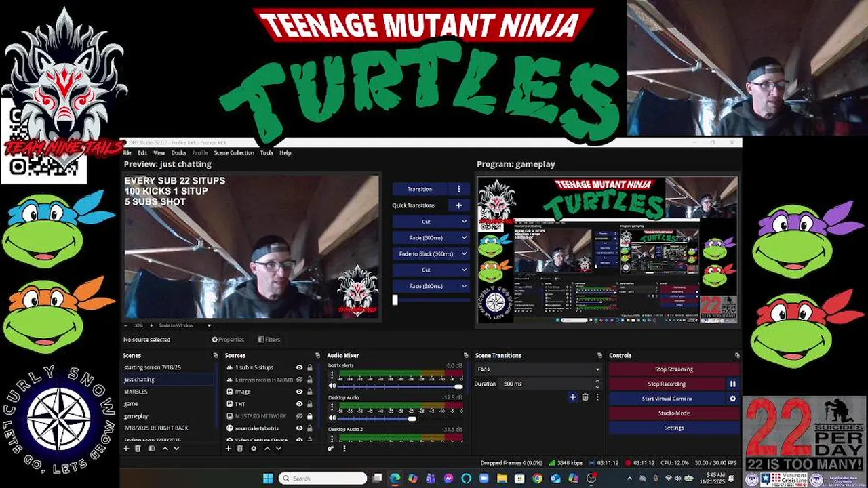Expand the first Cut quick transition dropdown
868x488 pixels.
click(x=464, y=222)
